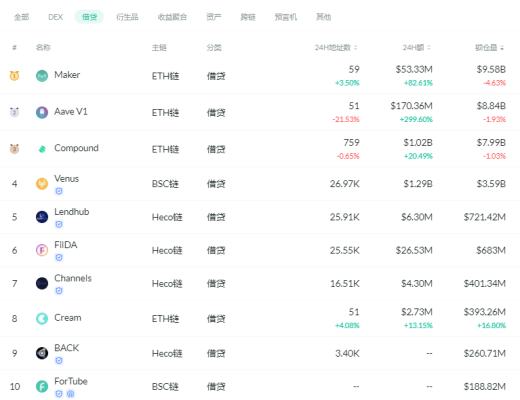Select the 资产 category tab
The image size is (520, 400).
[214, 17]
